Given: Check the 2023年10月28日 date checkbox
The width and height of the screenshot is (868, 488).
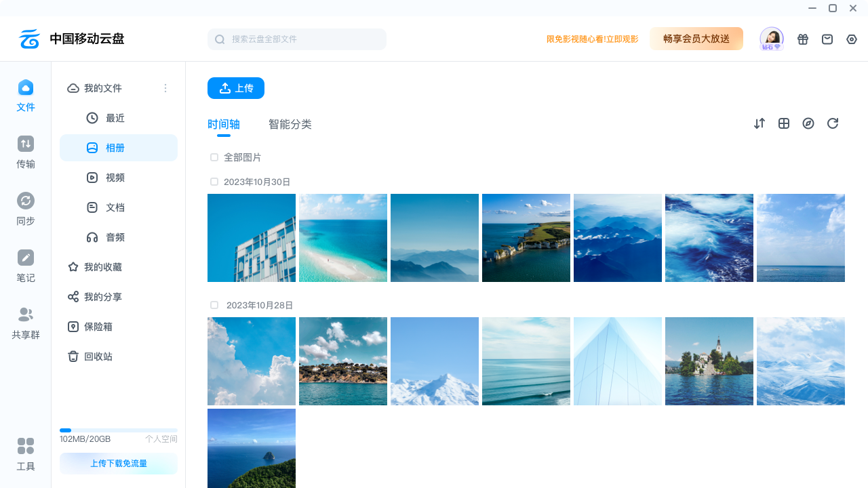Looking at the screenshot, I should (x=214, y=305).
